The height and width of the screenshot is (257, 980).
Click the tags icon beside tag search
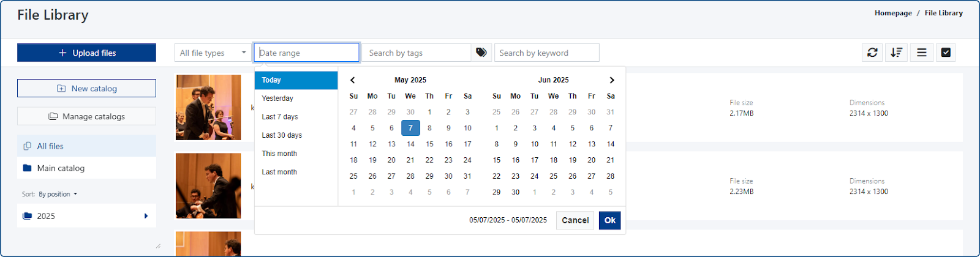481,53
